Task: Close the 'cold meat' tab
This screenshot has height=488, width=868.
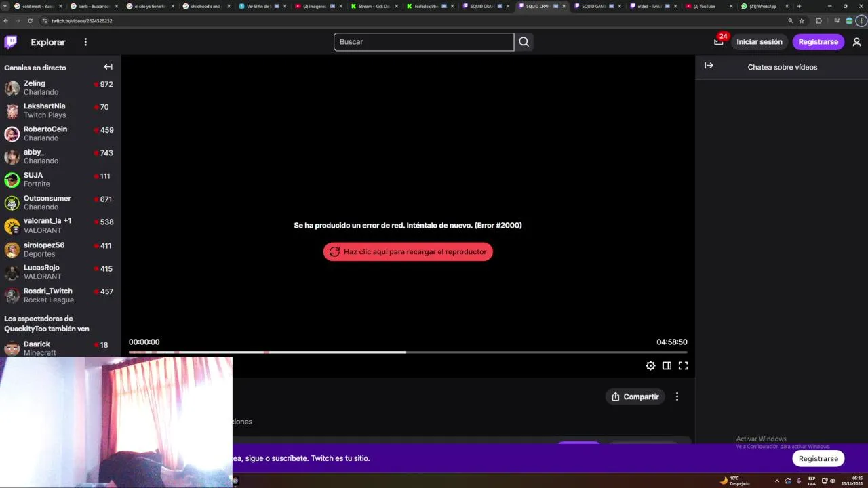Action: 62,6
